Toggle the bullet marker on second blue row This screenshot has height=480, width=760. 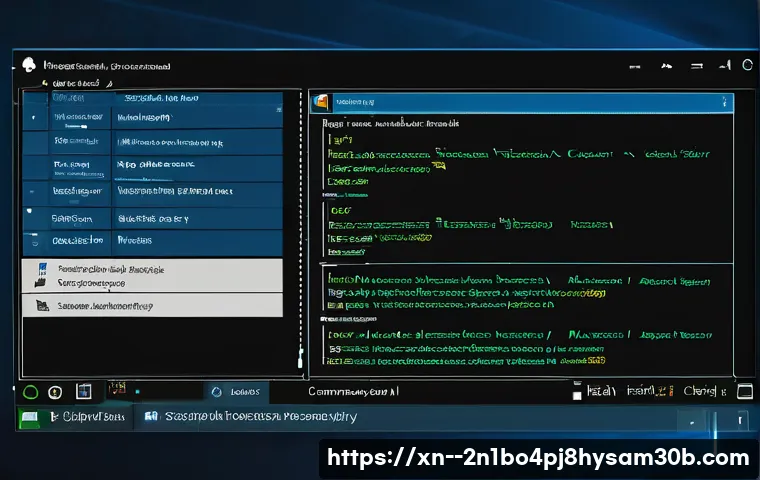pos(31,118)
